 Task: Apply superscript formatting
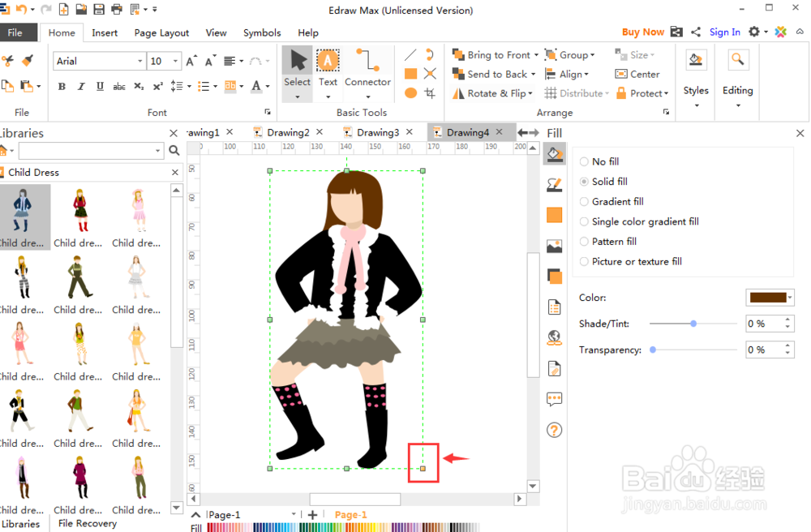158,86
